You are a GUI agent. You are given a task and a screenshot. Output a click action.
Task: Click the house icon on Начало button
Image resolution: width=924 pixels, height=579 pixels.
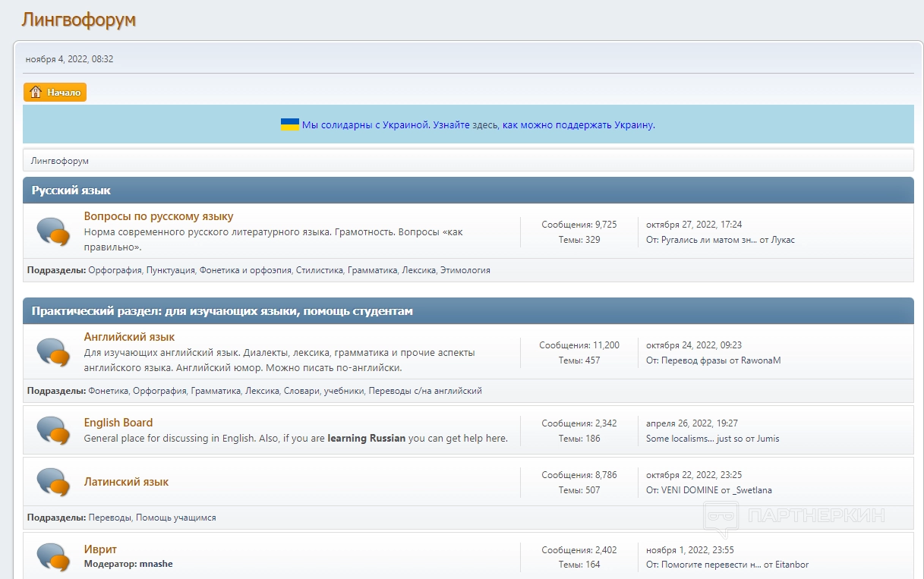click(36, 93)
